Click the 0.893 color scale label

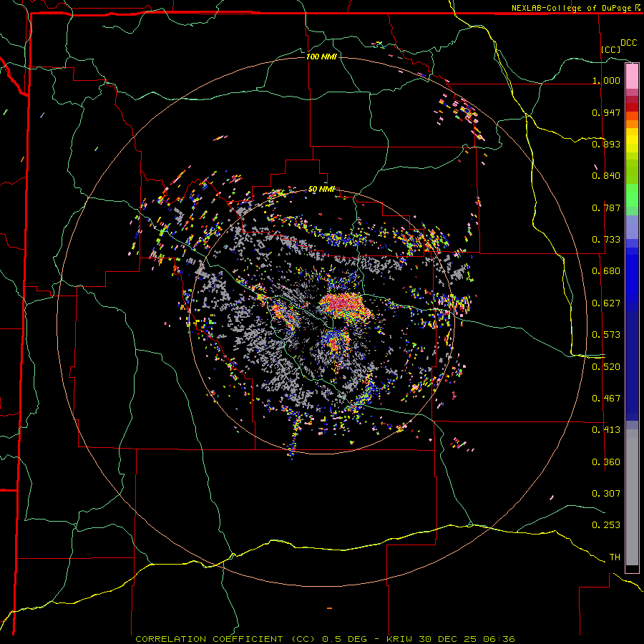click(x=606, y=144)
